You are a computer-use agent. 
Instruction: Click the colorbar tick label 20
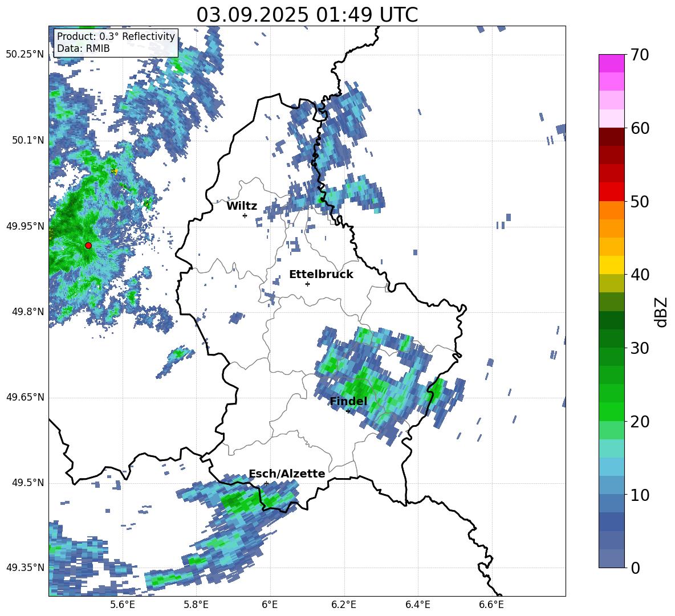[x=639, y=422]
